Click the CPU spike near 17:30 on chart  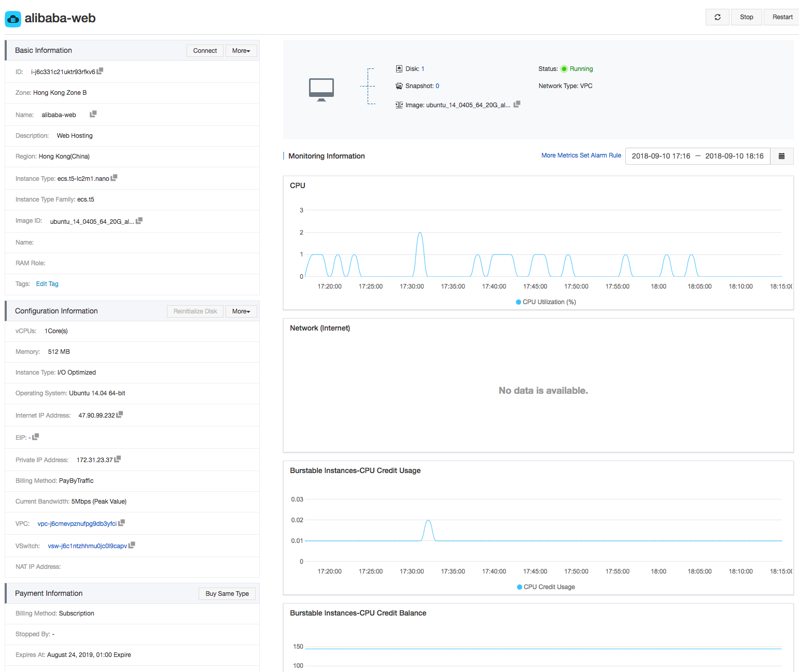(420, 233)
